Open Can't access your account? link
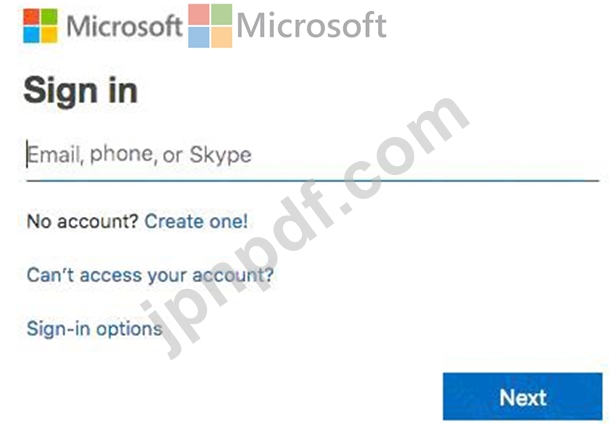 point(150,275)
